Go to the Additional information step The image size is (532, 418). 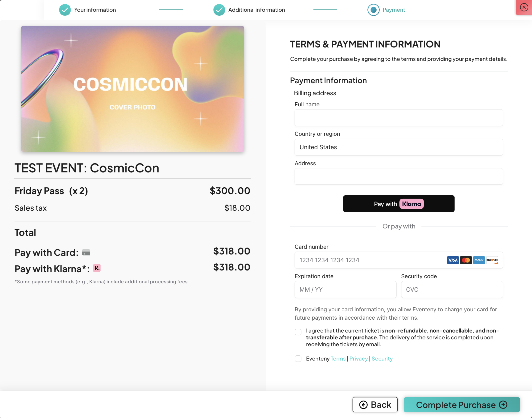coord(256,10)
